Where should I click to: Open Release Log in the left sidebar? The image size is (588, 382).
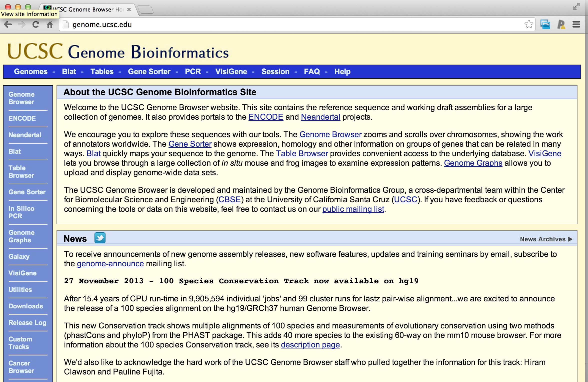27,323
